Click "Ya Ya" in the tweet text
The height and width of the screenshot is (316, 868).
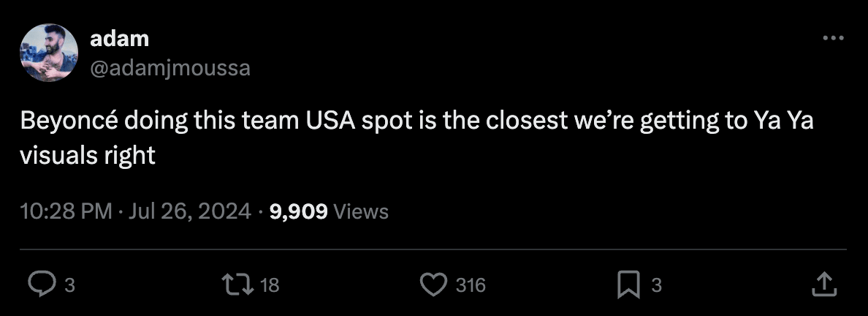(x=783, y=122)
